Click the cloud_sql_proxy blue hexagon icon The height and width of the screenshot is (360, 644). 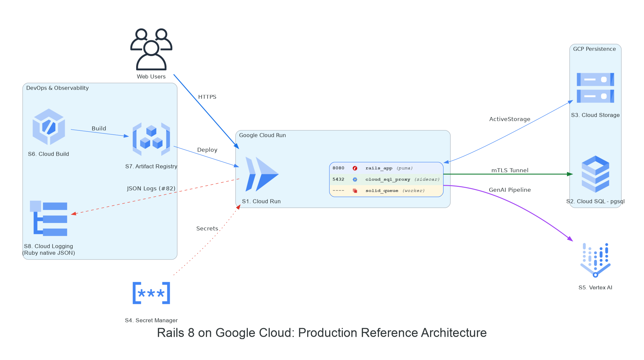(x=355, y=180)
